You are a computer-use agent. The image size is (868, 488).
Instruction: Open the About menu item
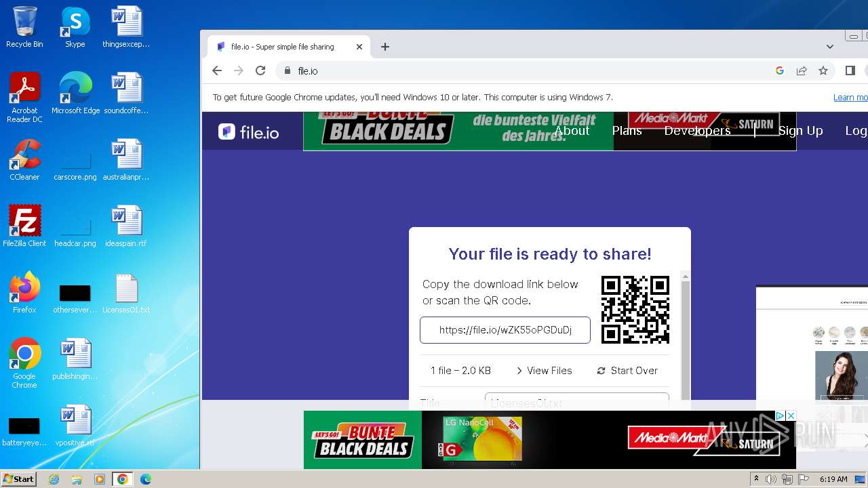572,131
